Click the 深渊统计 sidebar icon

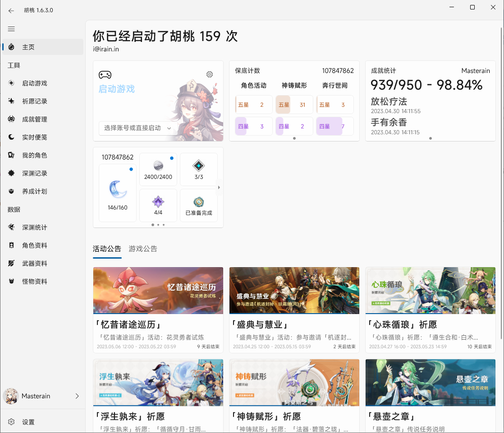point(11,227)
